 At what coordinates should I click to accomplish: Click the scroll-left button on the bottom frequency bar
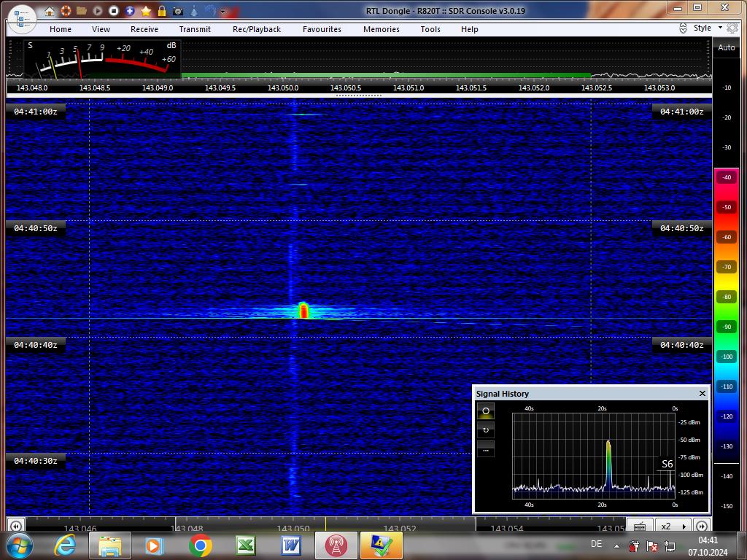16,526
